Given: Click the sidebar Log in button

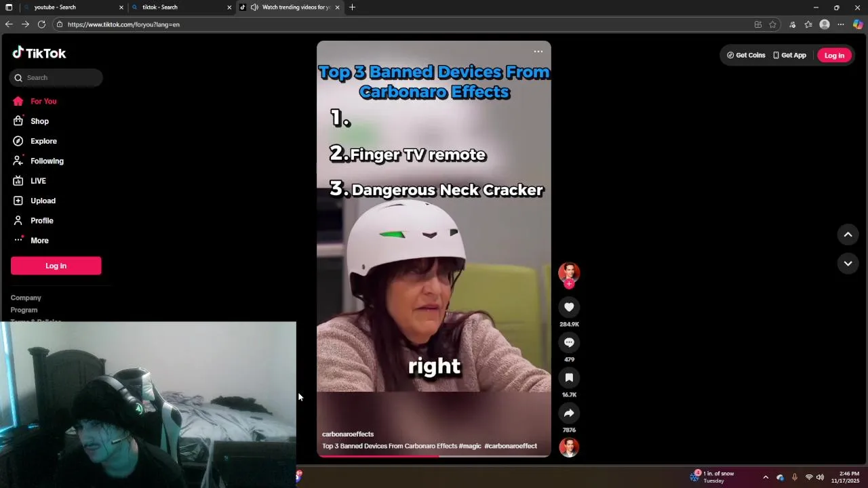Looking at the screenshot, I should tap(56, 266).
